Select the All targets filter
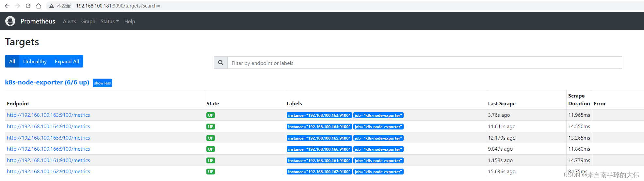 coord(12,61)
